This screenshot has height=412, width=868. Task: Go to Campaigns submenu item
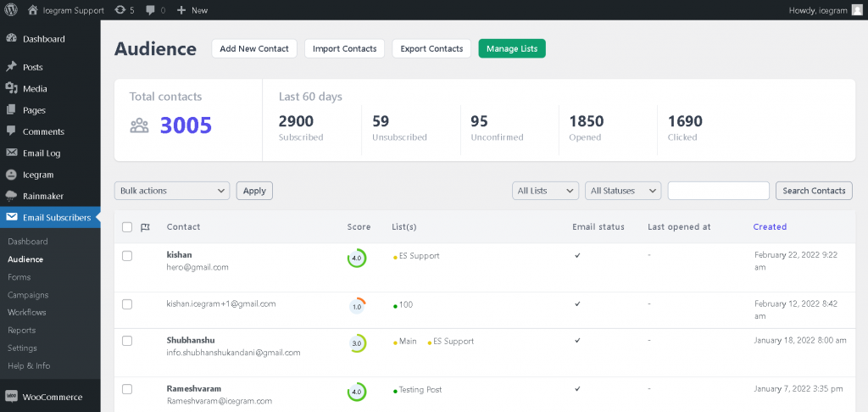tap(28, 295)
